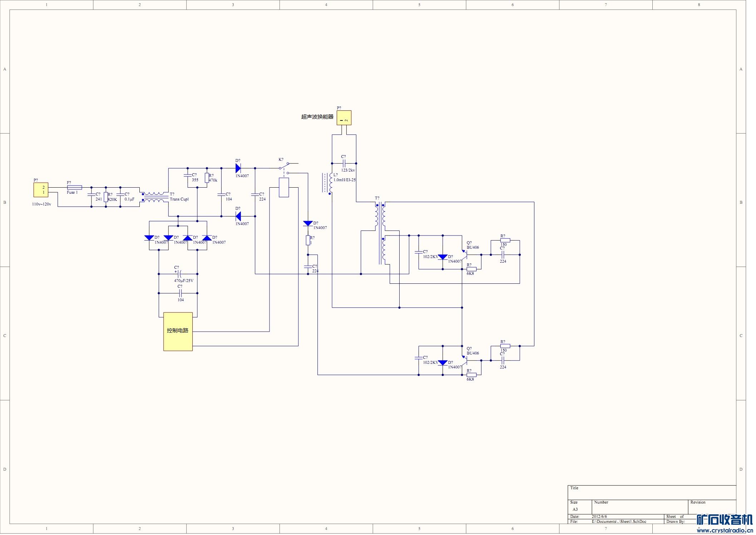
Task: Select the 820K resistor symbol
Action: [x=106, y=197]
